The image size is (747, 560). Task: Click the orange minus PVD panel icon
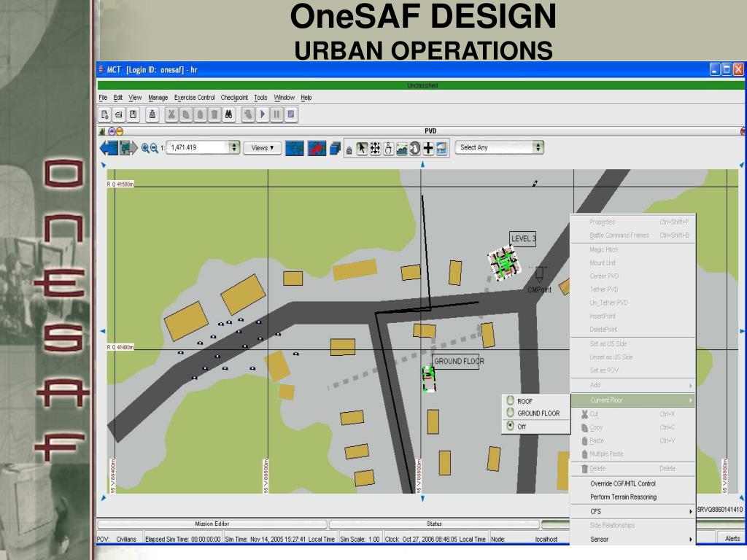[x=120, y=131]
